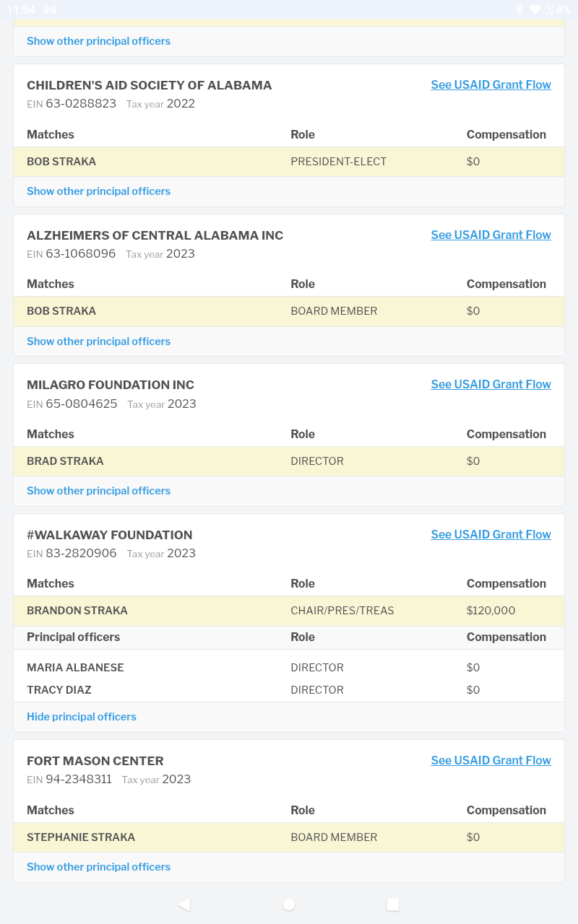Tap the Android back navigation icon
The width and height of the screenshot is (578, 924).
(184, 905)
